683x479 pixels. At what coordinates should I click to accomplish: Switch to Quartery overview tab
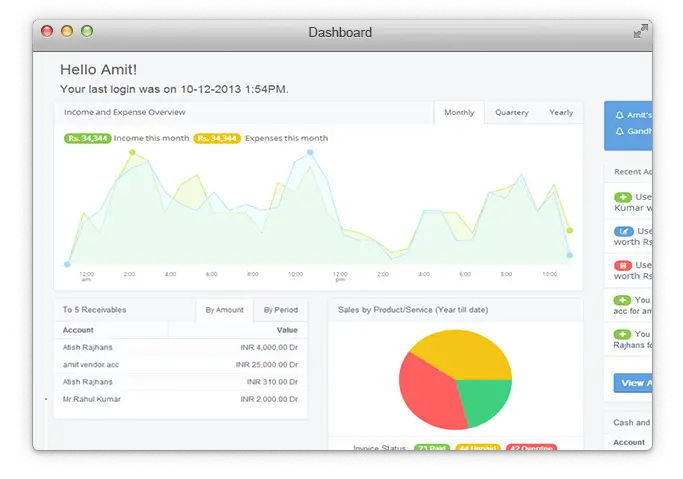(512, 112)
